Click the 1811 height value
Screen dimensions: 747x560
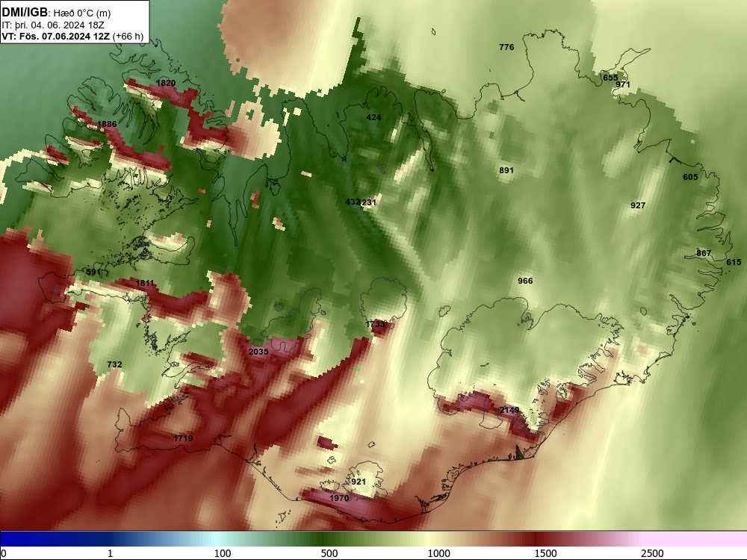click(145, 283)
